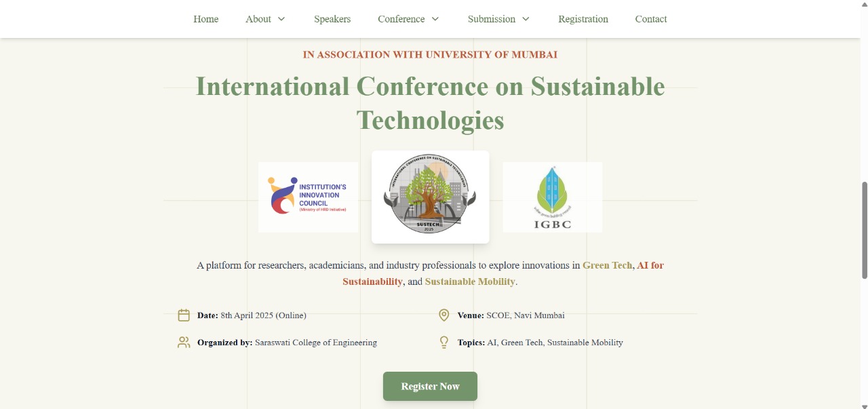Click the conference title heading
868x409 pixels.
click(430, 103)
